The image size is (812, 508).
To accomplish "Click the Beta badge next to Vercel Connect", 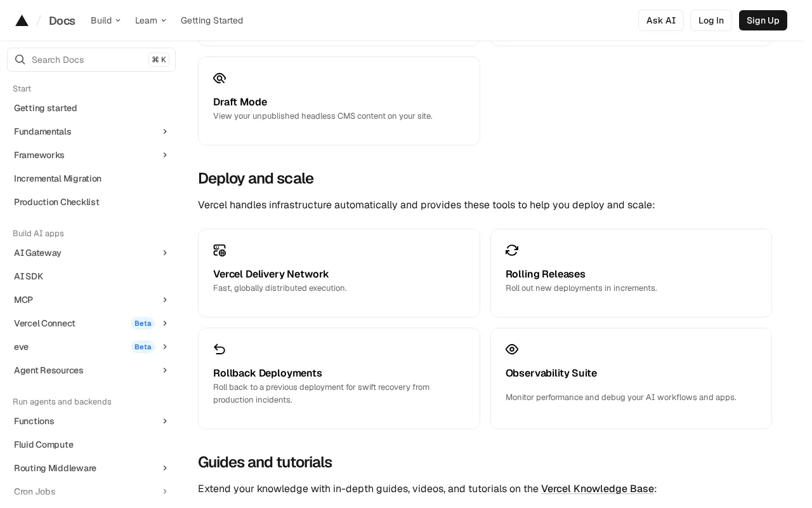I will pyautogui.click(x=143, y=323).
